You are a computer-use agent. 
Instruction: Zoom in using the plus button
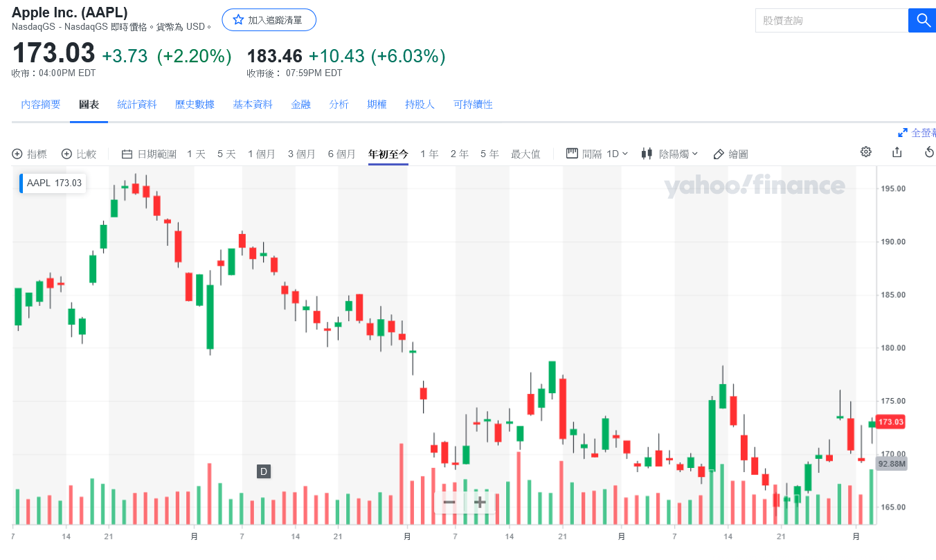(x=479, y=502)
